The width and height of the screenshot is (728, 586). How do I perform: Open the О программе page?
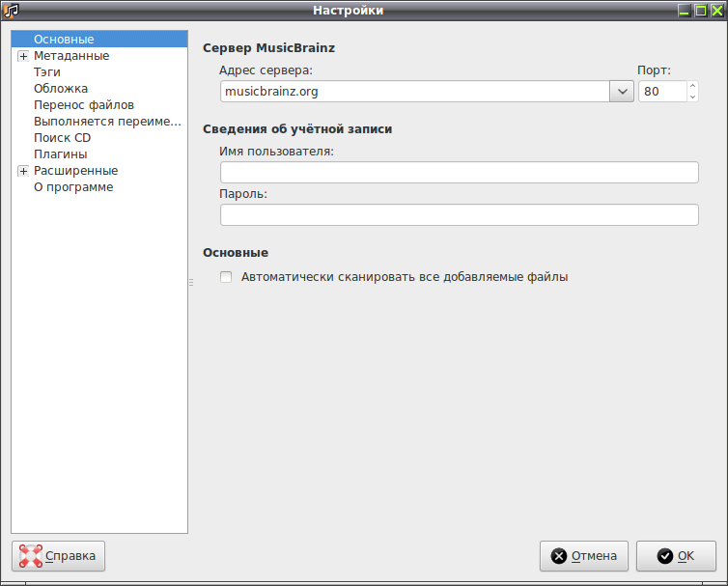tap(73, 187)
